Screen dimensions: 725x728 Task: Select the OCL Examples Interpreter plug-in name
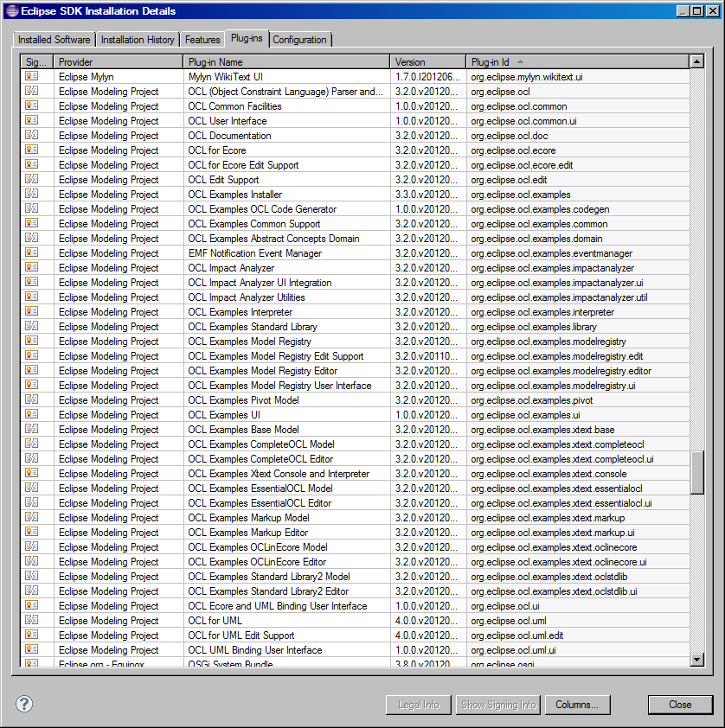click(x=241, y=311)
